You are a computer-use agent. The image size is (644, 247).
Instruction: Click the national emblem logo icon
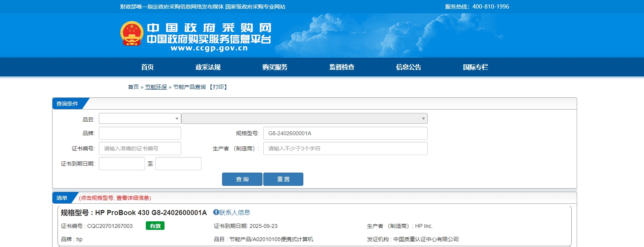[x=132, y=34]
